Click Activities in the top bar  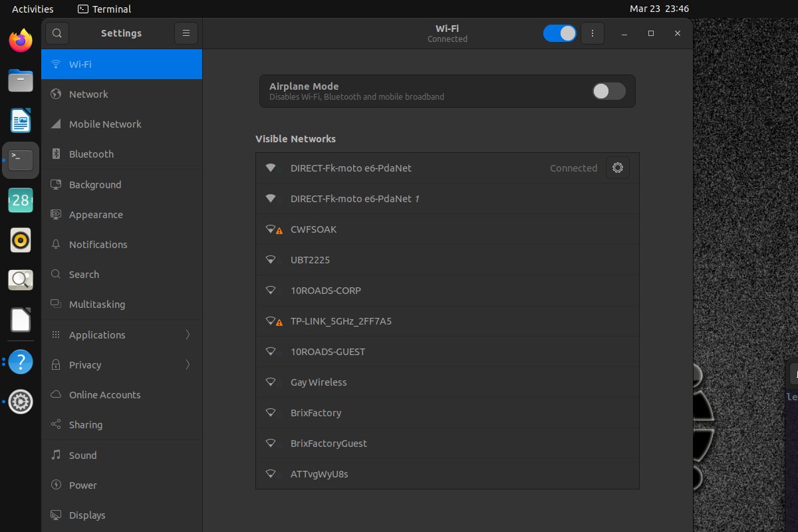point(33,9)
